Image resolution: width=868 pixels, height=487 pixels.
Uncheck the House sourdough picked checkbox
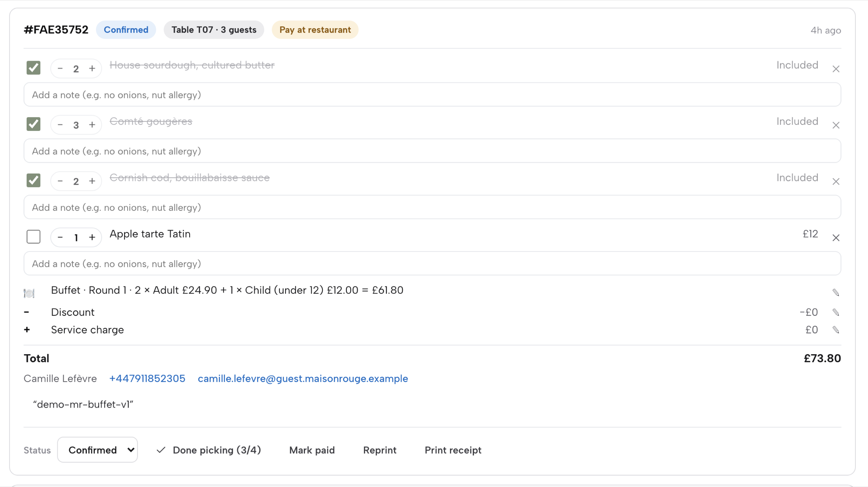pyautogui.click(x=33, y=68)
